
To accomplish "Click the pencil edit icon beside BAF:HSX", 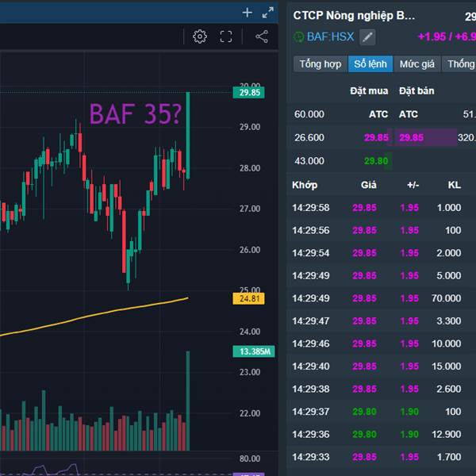I will click(x=367, y=37).
